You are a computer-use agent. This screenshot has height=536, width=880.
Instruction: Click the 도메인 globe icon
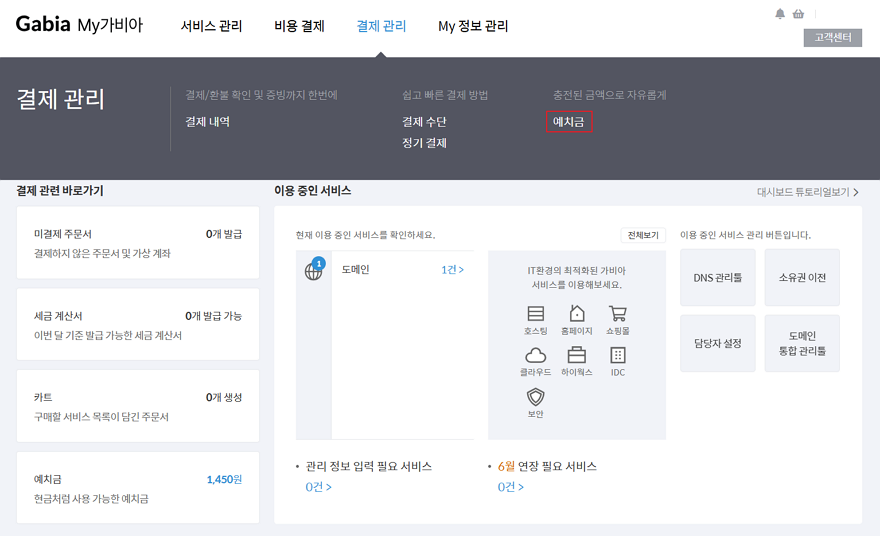(313, 272)
